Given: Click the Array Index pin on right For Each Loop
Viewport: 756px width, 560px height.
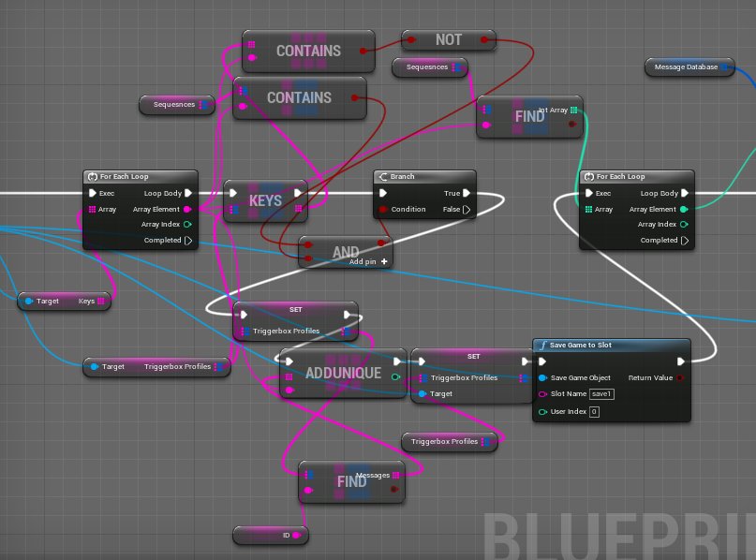Looking at the screenshot, I should pyautogui.click(x=684, y=224).
